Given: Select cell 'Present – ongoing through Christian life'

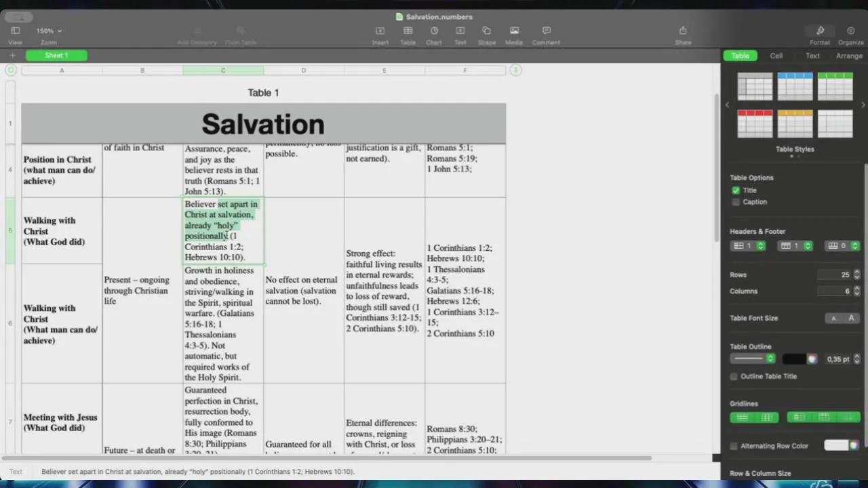Looking at the screenshot, I should point(142,291).
